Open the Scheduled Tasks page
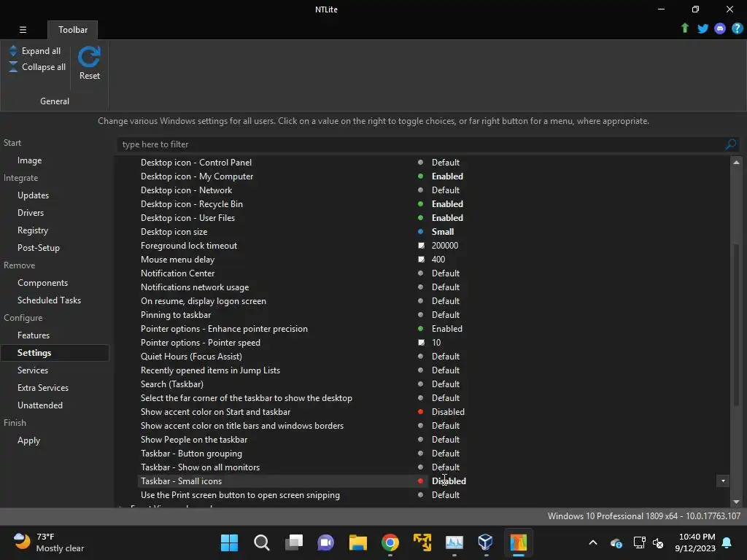The width and height of the screenshot is (747, 560). [x=49, y=300]
